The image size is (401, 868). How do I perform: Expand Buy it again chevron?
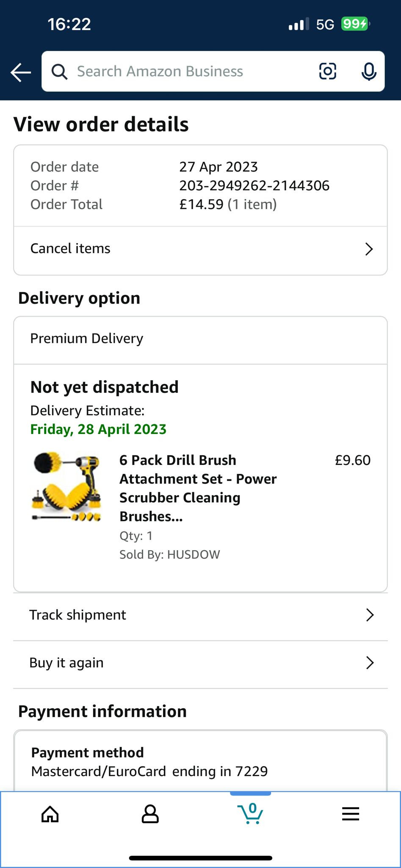[370, 662]
